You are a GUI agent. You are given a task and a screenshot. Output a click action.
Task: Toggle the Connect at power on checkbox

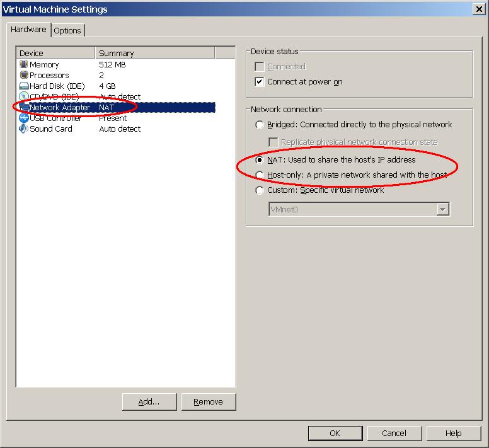point(260,82)
